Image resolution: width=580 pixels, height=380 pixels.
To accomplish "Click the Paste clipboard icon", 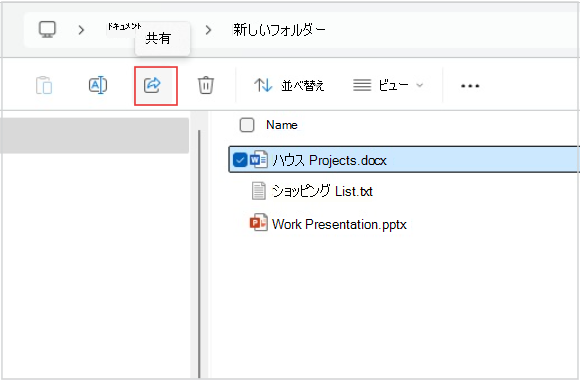I will [x=44, y=85].
